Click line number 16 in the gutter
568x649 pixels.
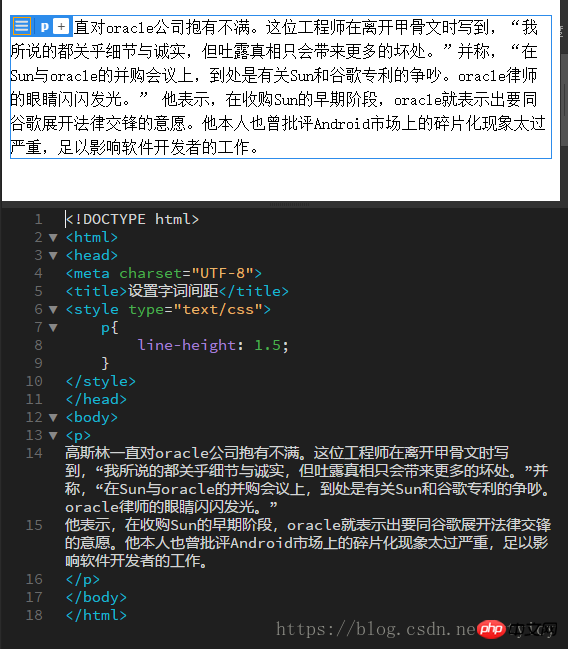[x=34, y=579]
